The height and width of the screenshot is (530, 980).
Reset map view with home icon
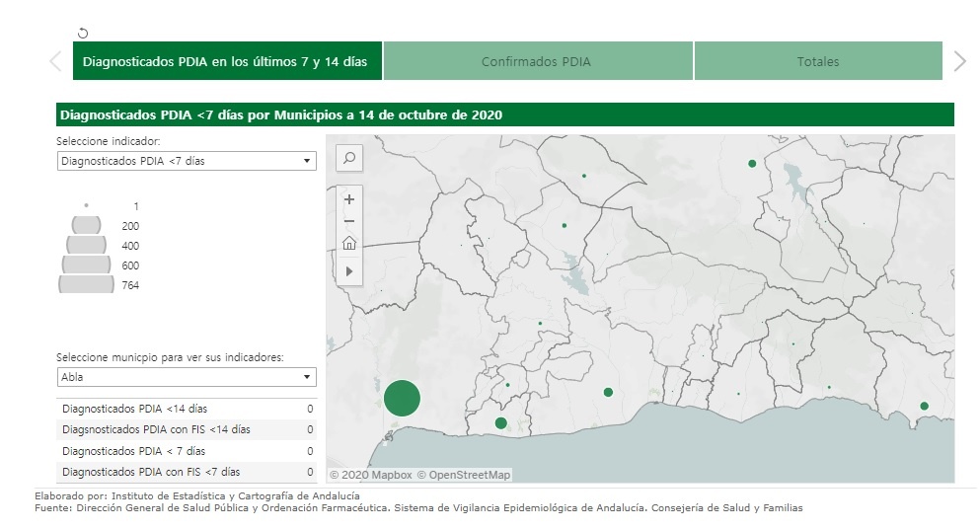[349, 243]
